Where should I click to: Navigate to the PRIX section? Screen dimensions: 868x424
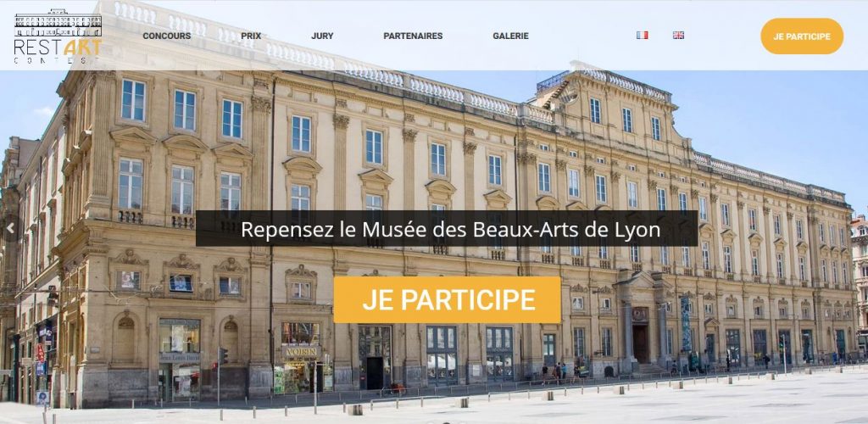251,36
